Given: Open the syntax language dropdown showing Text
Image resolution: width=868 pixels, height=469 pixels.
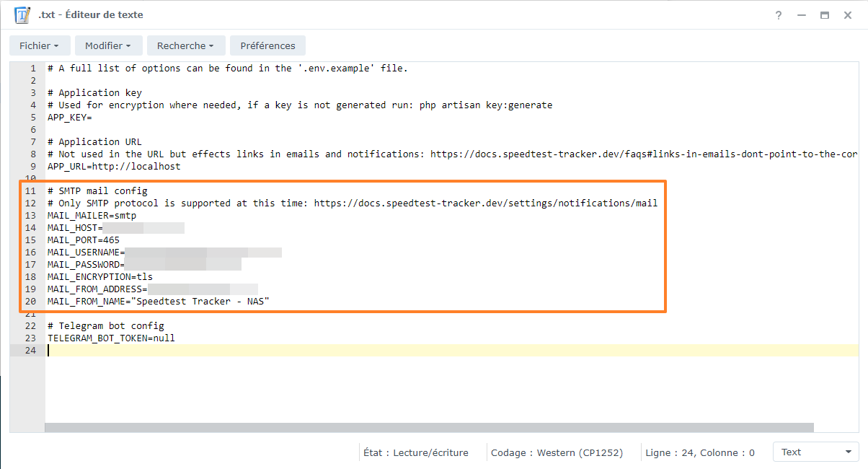Looking at the screenshot, I should 815,451.
